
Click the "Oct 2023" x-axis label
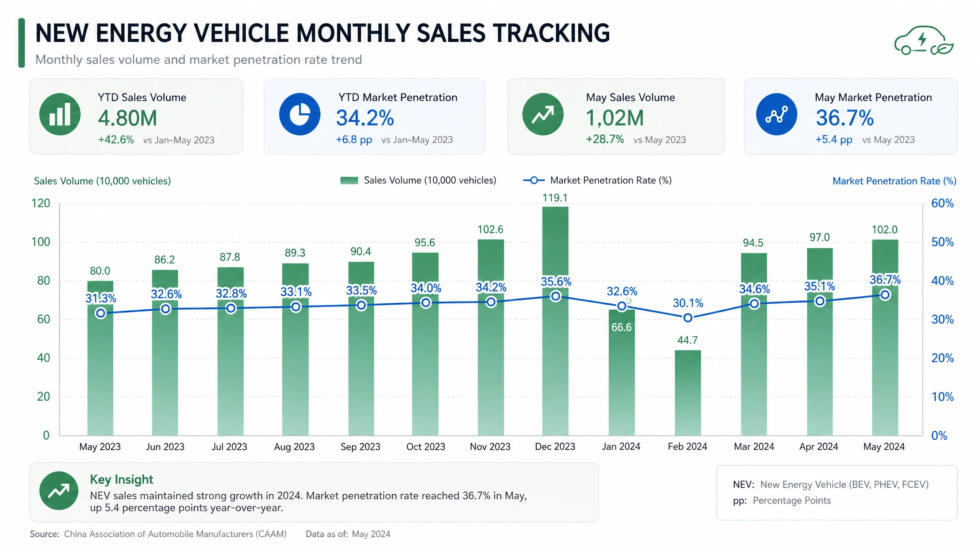426,447
